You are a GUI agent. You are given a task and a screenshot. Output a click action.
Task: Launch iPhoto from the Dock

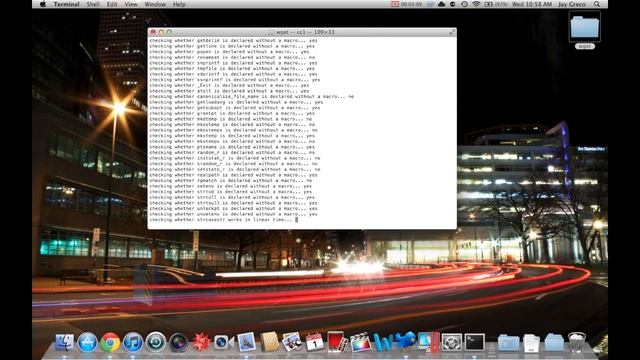point(291,342)
